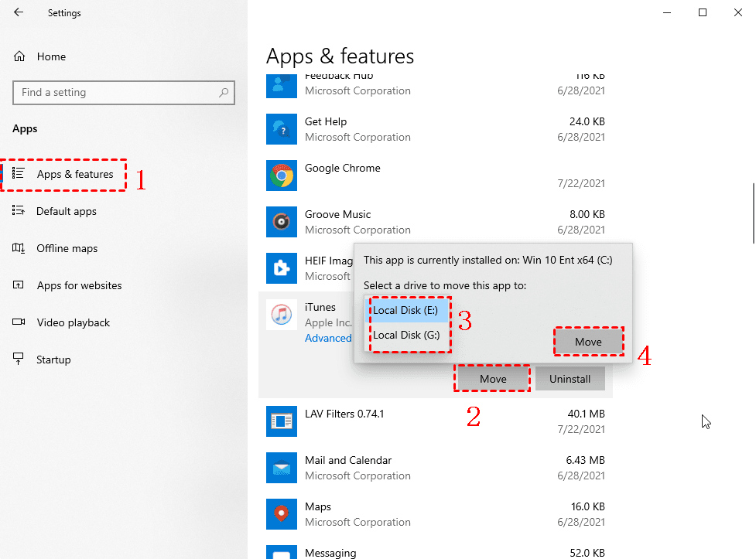Screen dimensions: 756x559
Task: Click the Video playback camera icon
Action: click(x=19, y=322)
